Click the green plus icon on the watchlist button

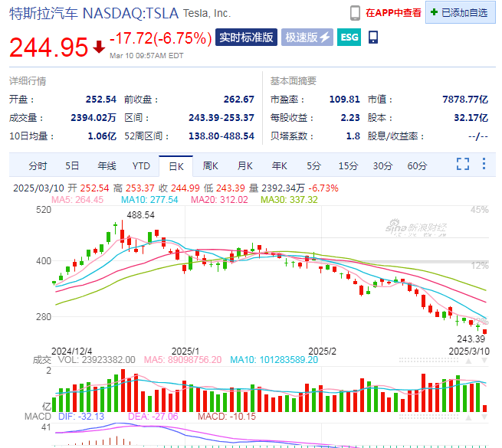(434, 12)
